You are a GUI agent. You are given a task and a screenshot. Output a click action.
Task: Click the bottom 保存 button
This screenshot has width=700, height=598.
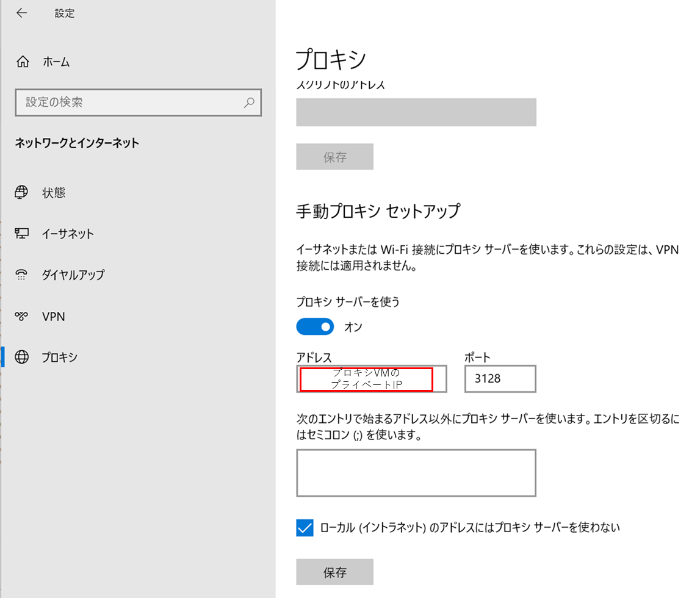coord(335,572)
